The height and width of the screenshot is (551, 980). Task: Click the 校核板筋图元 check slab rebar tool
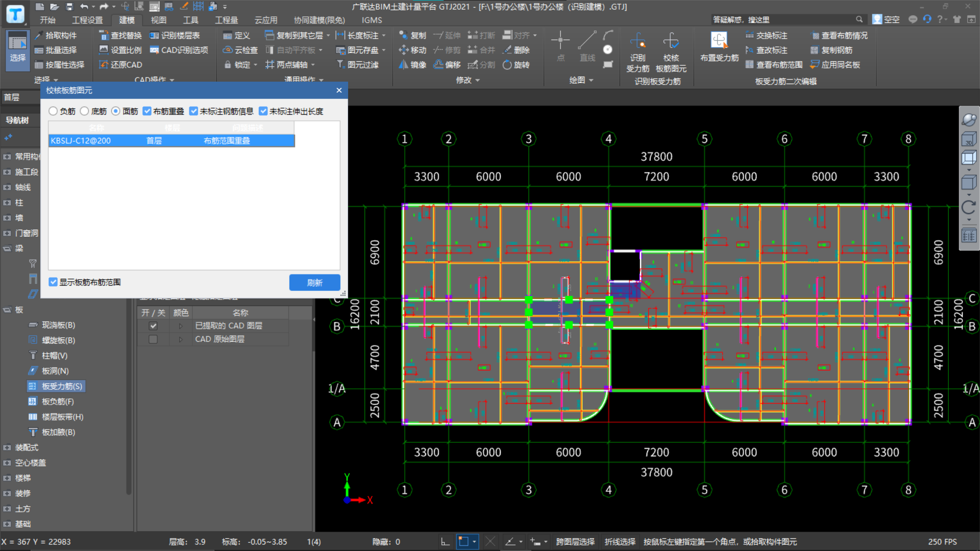pyautogui.click(x=671, y=53)
